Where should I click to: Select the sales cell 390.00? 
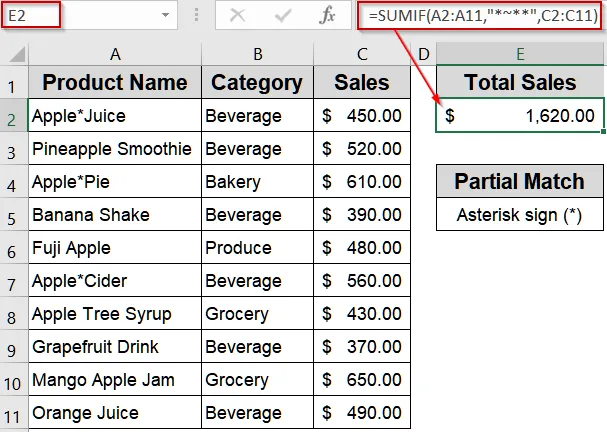click(x=362, y=214)
